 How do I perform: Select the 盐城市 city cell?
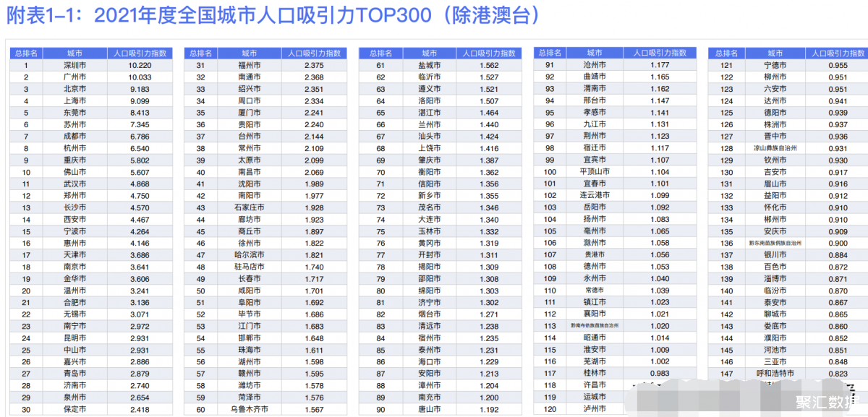[x=430, y=65]
